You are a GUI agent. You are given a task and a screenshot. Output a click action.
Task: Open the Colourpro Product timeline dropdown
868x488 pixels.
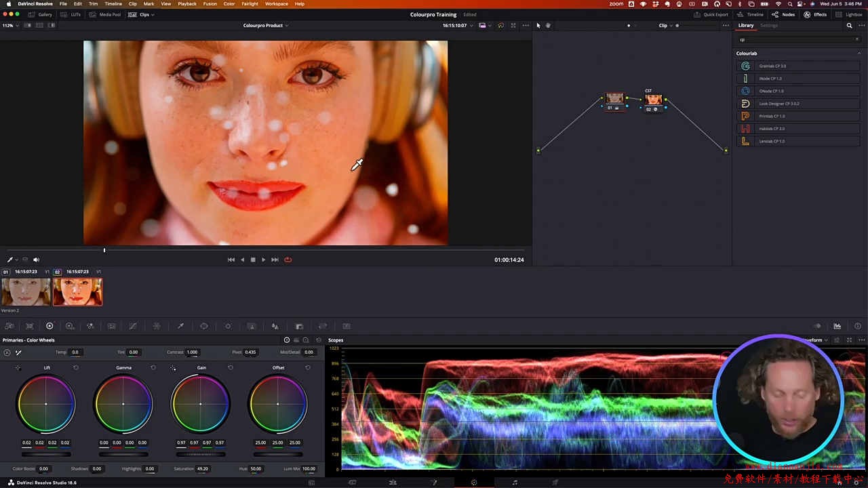tap(266, 26)
